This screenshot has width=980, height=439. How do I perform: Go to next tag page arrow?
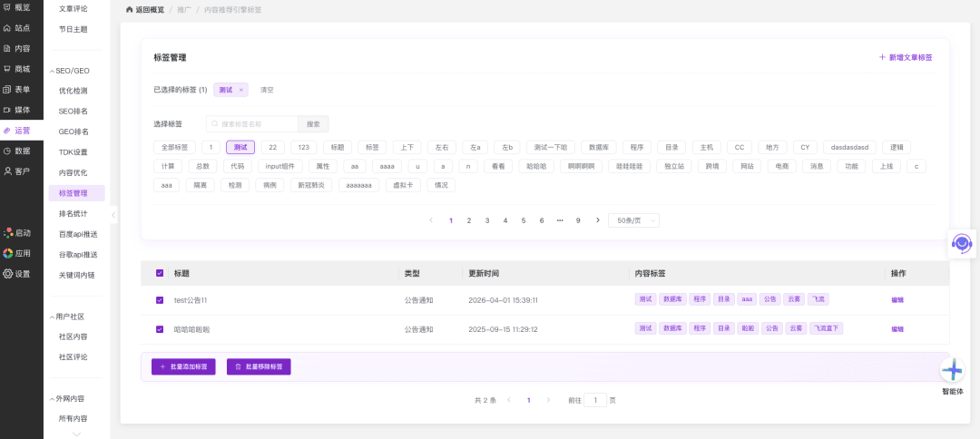coord(597,220)
